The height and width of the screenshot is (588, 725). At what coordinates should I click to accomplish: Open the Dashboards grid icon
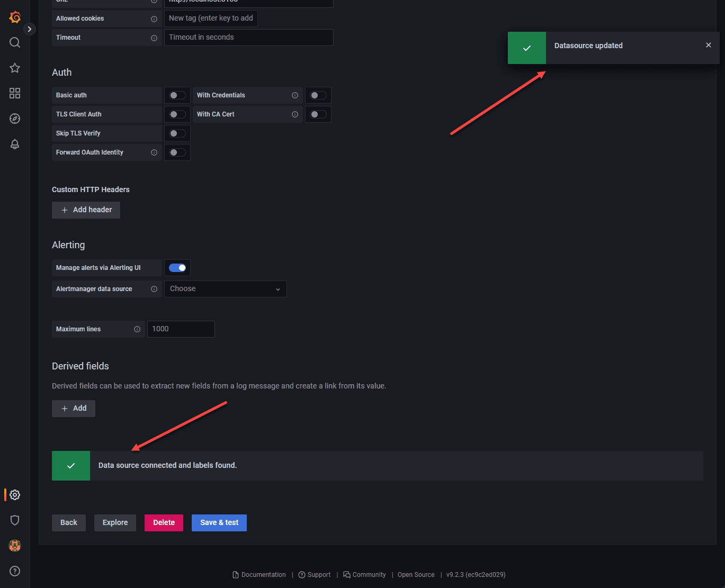click(x=15, y=93)
